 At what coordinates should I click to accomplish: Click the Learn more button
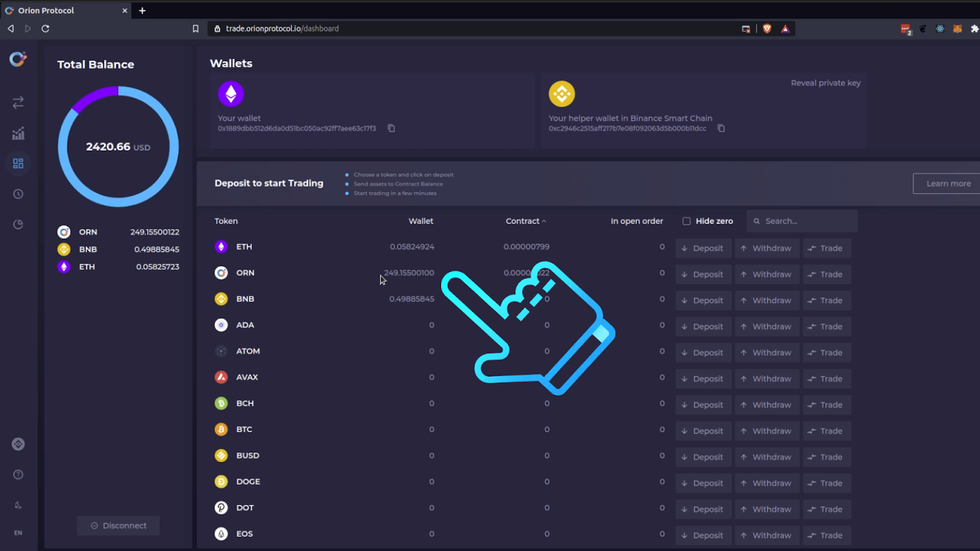[947, 184]
